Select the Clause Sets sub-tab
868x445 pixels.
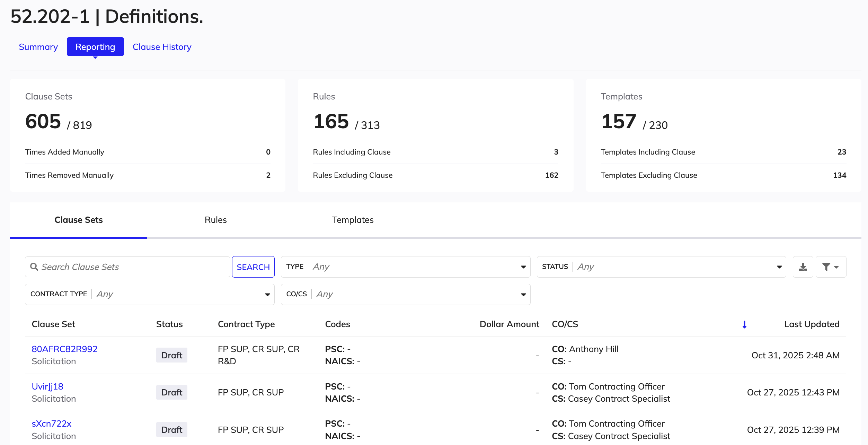pyautogui.click(x=79, y=220)
